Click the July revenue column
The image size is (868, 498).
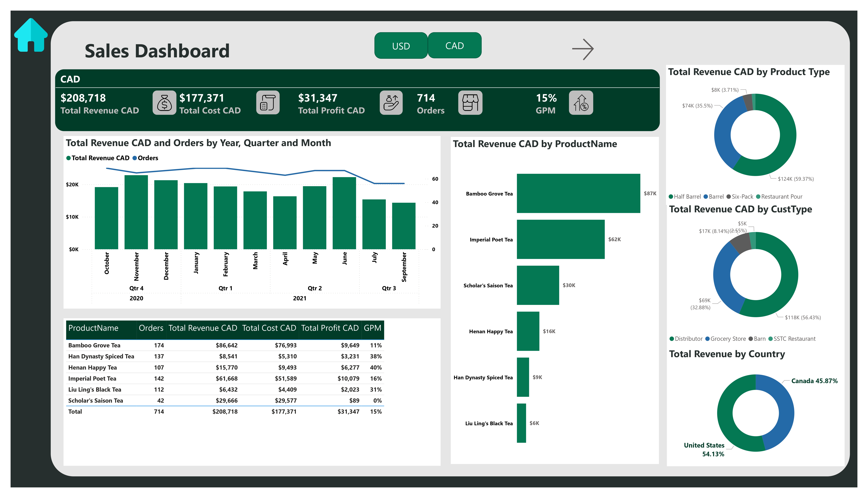374,224
